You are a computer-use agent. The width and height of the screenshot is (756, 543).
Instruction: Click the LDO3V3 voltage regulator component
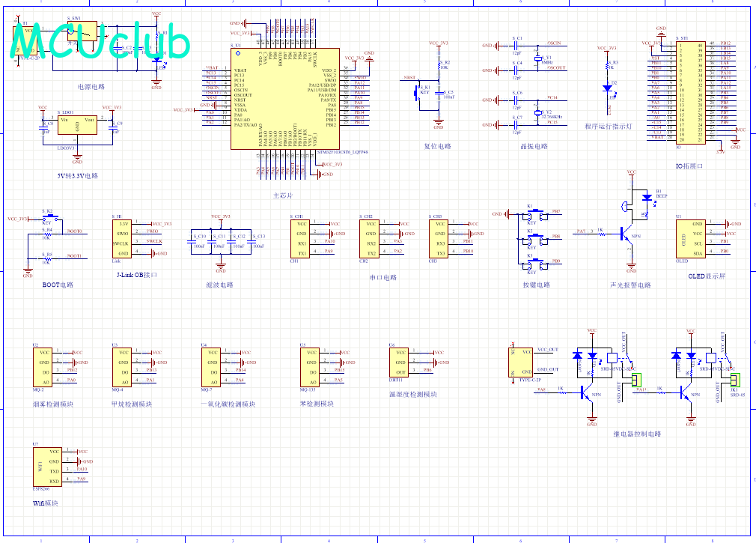click(x=77, y=125)
